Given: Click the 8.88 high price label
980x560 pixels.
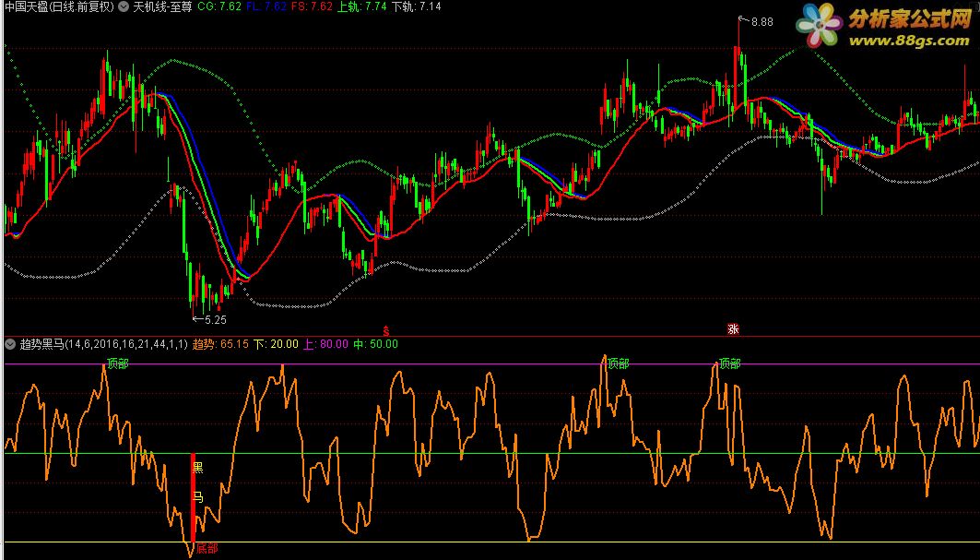Looking at the screenshot, I should click(x=762, y=22).
